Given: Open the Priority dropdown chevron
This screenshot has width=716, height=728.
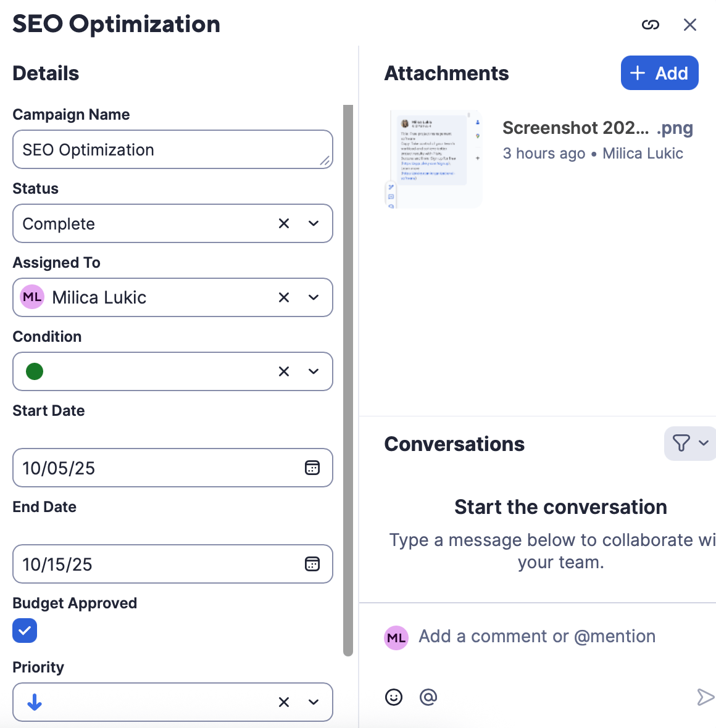Looking at the screenshot, I should click(314, 702).
